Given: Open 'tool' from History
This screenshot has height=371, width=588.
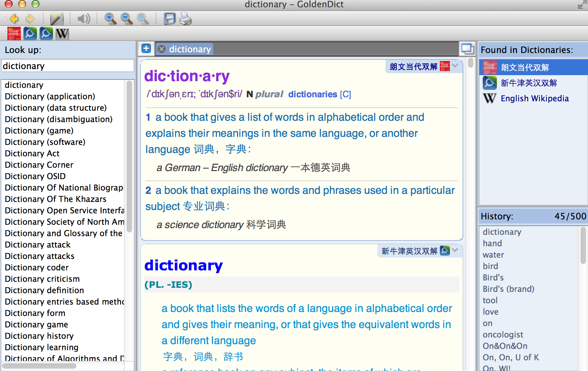Looking at the screenshot, I should pos(490,301).
